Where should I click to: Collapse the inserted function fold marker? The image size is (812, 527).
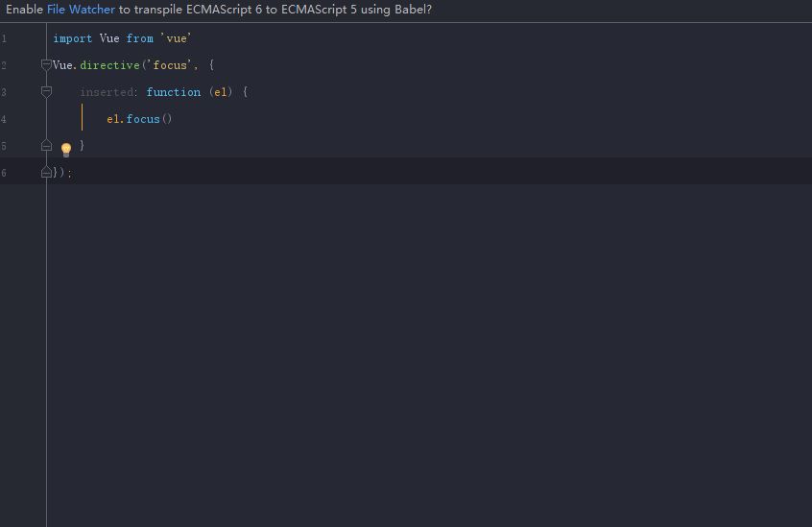(x=46, y=92)
